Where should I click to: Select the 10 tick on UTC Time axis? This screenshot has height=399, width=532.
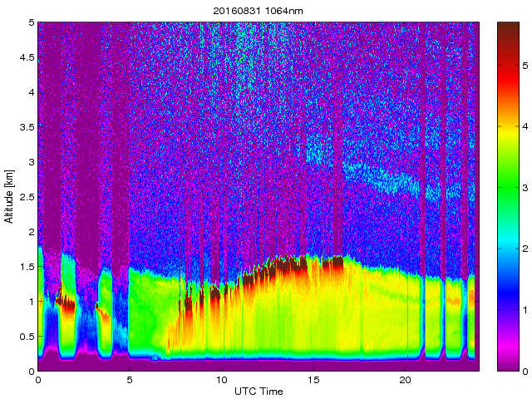coord(221,379)
